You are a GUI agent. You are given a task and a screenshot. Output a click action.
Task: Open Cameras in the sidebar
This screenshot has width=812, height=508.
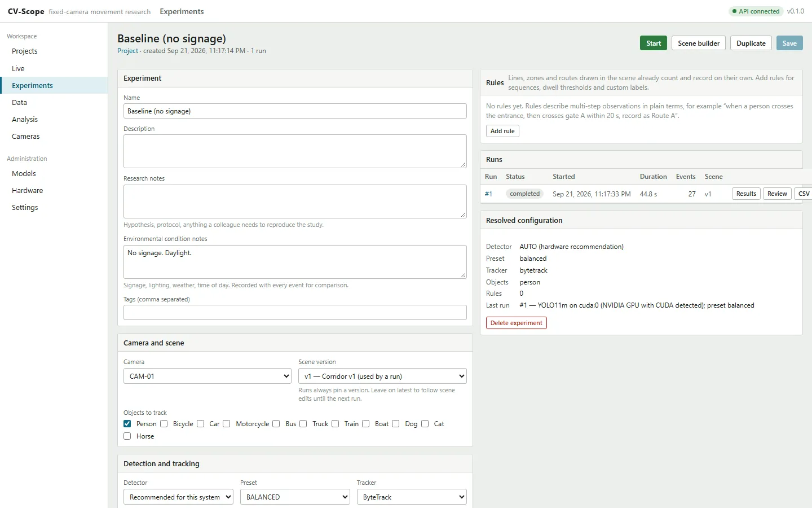(x=54, y=136)
